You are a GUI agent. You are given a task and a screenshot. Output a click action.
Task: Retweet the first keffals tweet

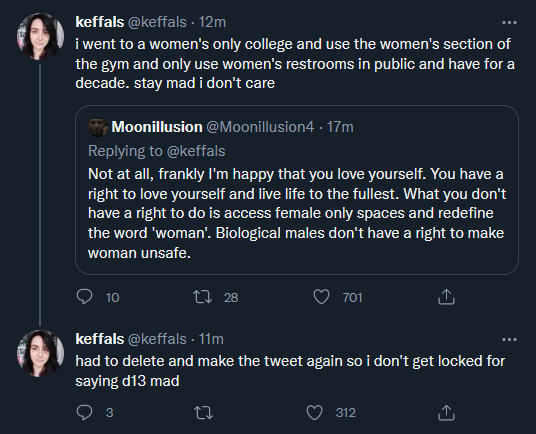202,297
